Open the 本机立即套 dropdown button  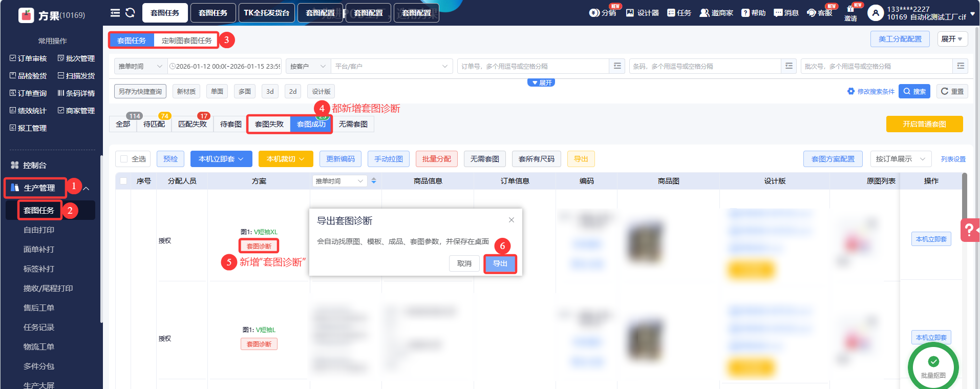[x=221, y=159]
